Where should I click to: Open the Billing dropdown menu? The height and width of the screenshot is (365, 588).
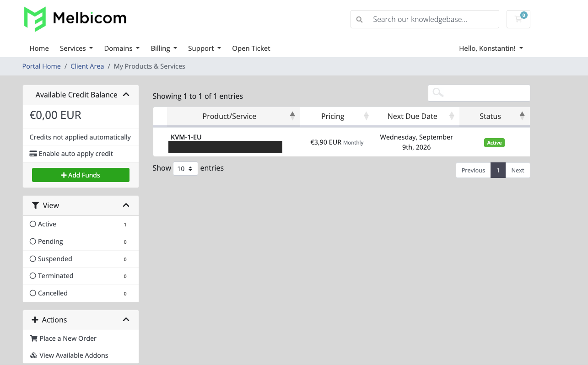164,48
